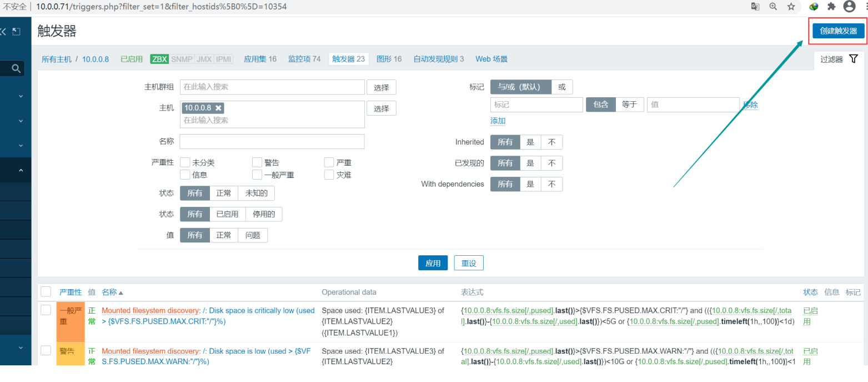The width and height of the screenshot is (868, 382).
Task: Filter trigger state by 未知的
Action: point(257,194)
